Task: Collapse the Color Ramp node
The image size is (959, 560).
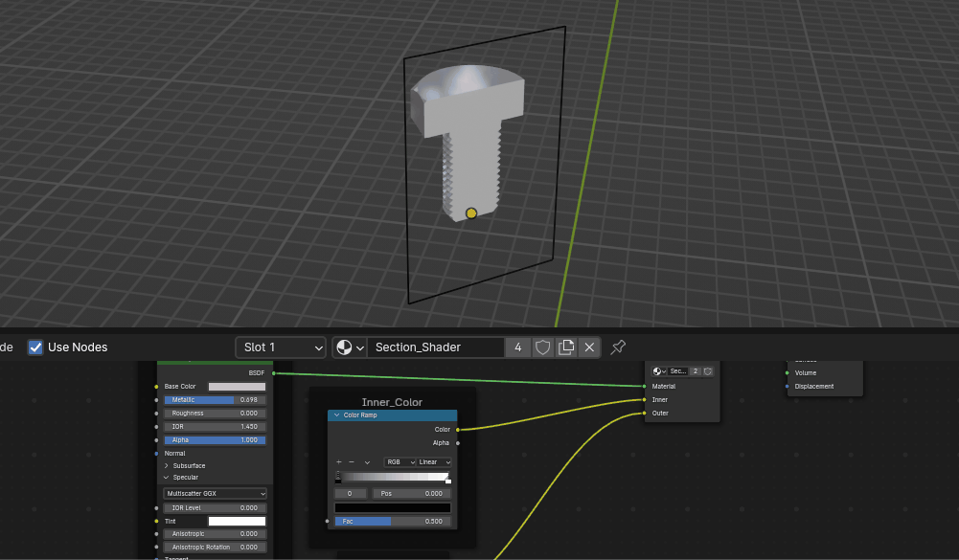Action: (x=336, y=415)
